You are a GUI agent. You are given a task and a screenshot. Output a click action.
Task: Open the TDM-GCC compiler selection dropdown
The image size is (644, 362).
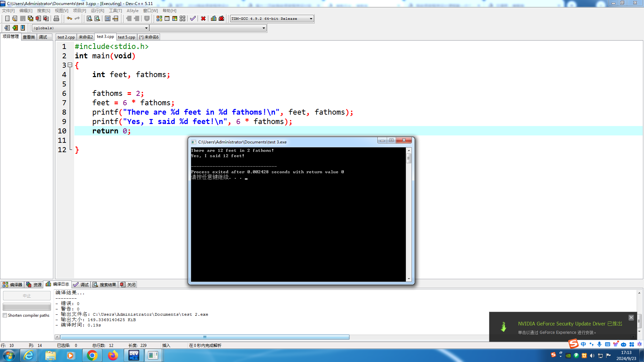click(311, 19)
